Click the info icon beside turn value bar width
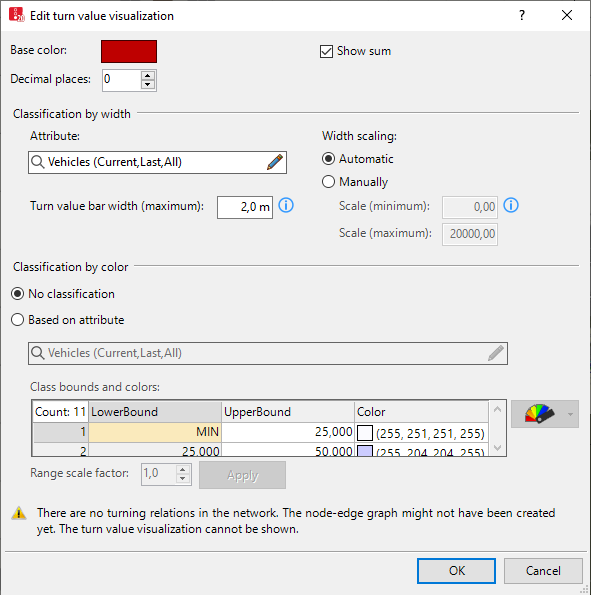 tap(286, 205)
